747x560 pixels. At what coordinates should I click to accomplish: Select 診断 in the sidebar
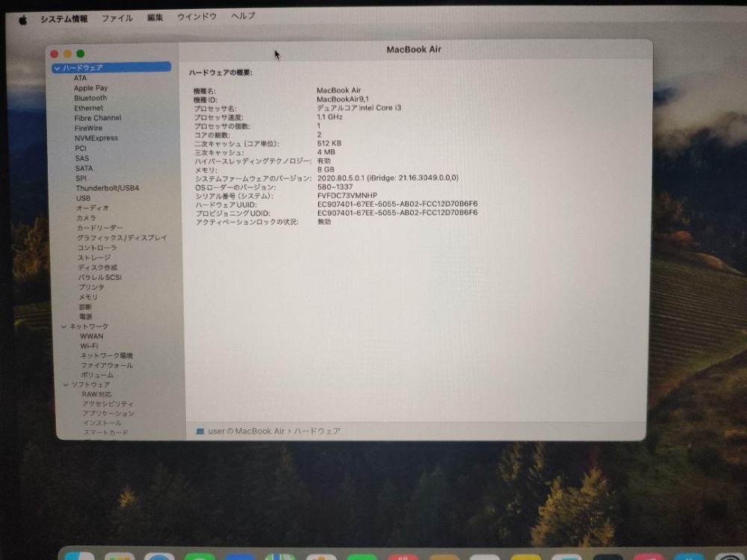85,307
